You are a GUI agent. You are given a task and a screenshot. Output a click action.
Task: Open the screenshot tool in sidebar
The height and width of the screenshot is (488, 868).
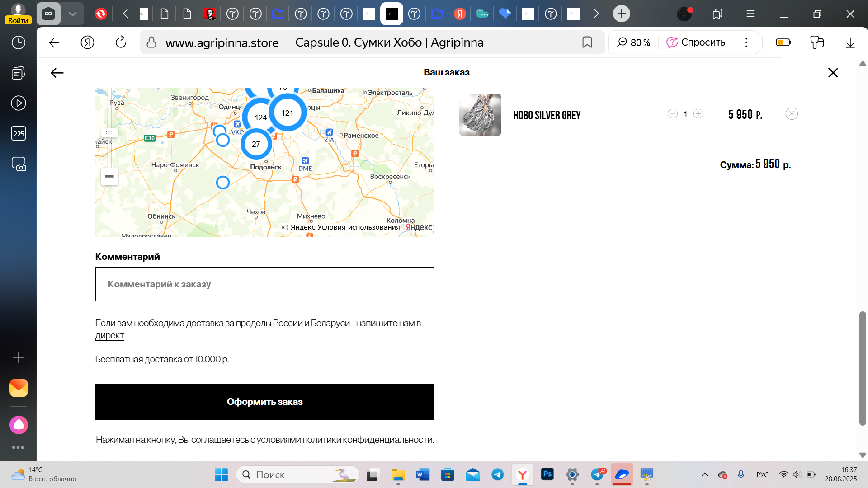(x=19, y=164)
